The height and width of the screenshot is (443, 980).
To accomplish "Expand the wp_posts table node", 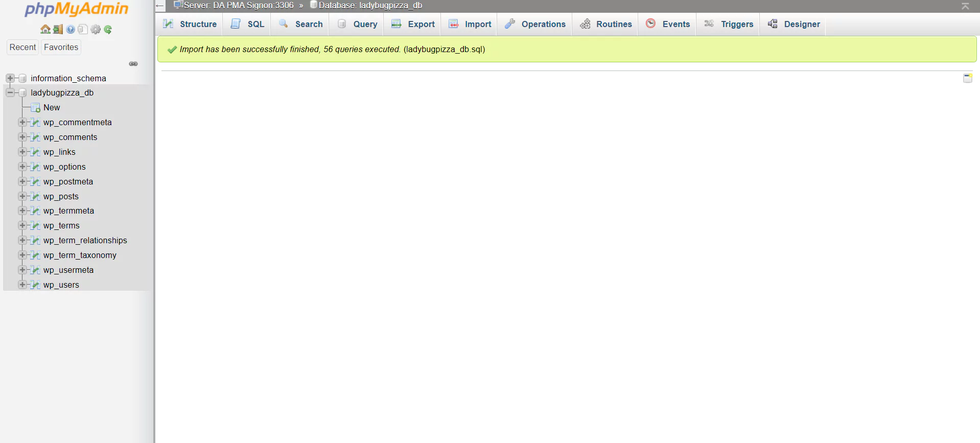I will click(x=22, y=196).
